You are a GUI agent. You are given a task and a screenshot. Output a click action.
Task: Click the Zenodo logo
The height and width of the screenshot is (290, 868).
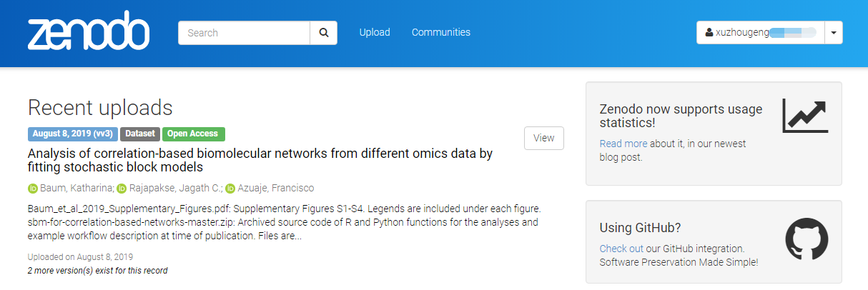[x=89, y=31]
